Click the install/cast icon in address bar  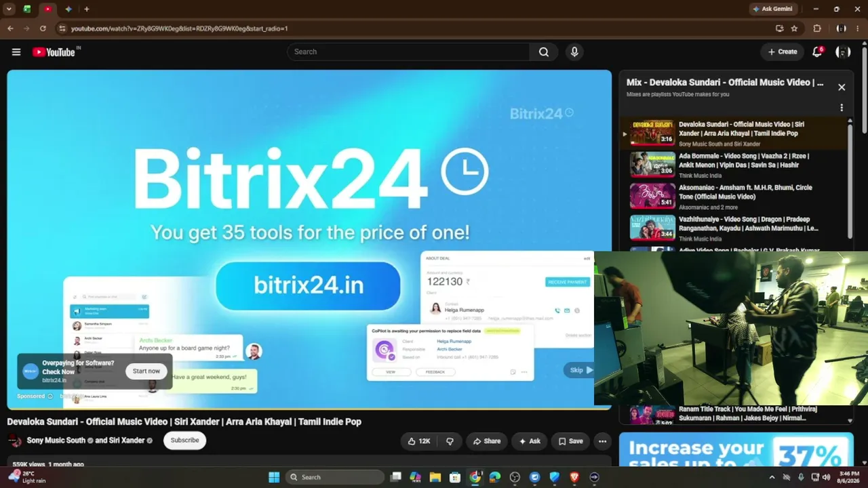780,28
